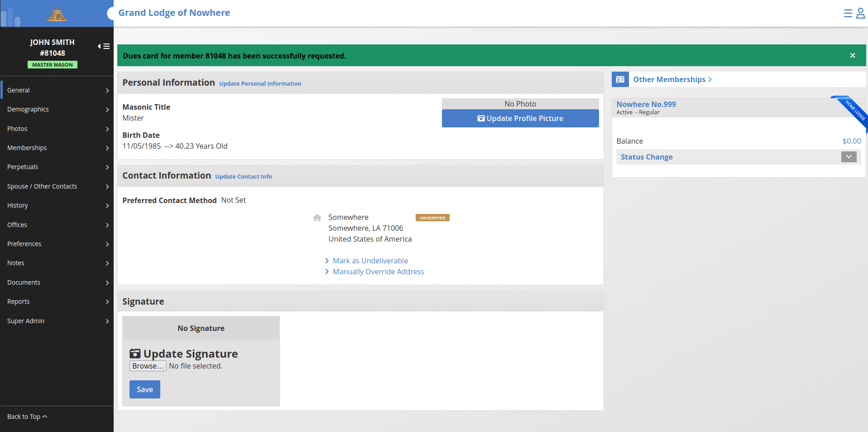The height and width of the screenshot is (432, 868).
Task: Expand the Documents chevron
Action: (x=107, y=282)
